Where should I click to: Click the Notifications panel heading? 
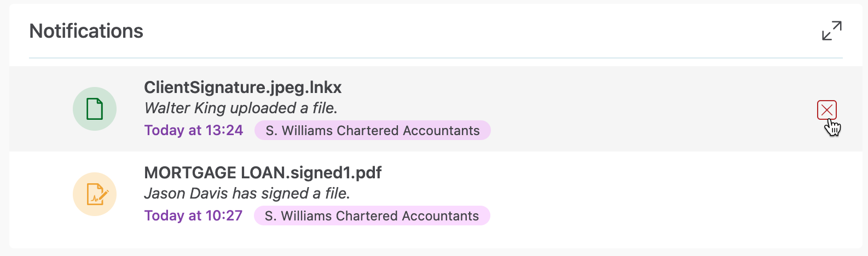pyautogui.click(x=86, y=31)
